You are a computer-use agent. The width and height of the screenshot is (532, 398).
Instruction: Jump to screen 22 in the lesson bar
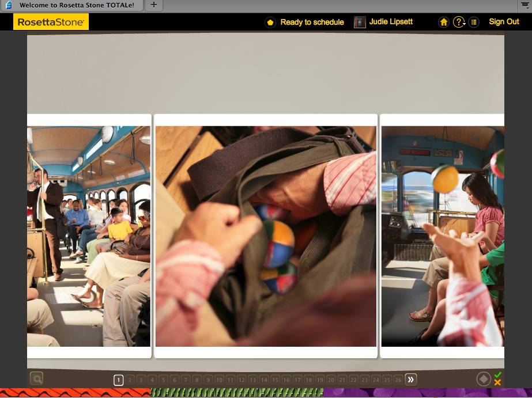click(353, 380)
